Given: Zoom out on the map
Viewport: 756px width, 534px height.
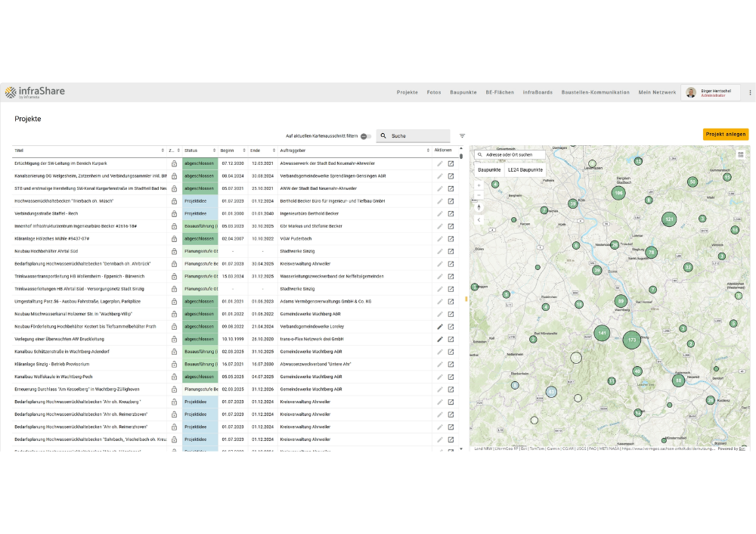Looking at the screenshot, I should coord(479,195).
